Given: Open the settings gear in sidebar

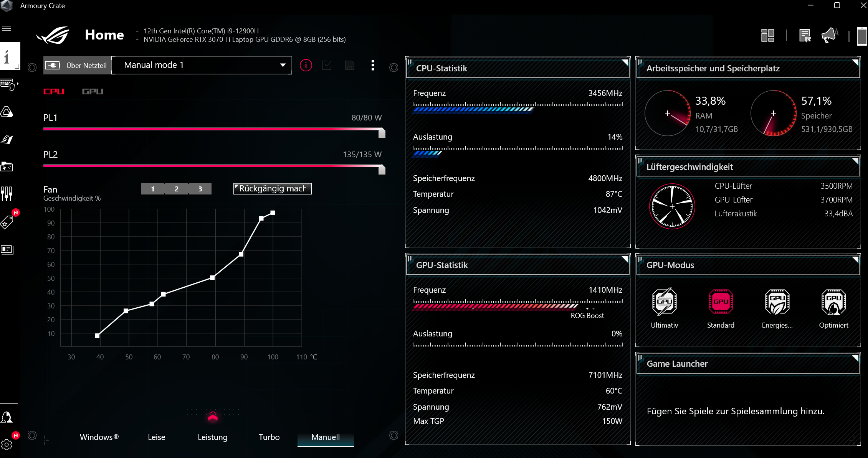Looking at the screenshot, I should (x=7, y=445).
